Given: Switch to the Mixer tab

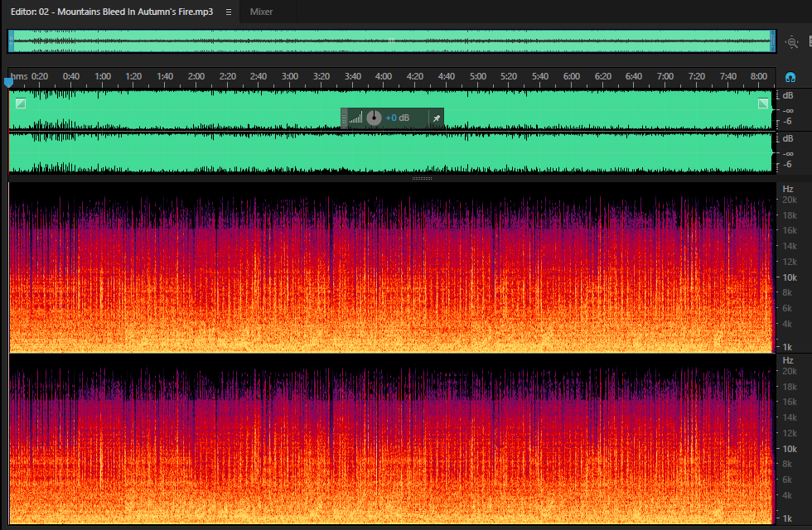Looking at the screenshot, I should point(261,12).
